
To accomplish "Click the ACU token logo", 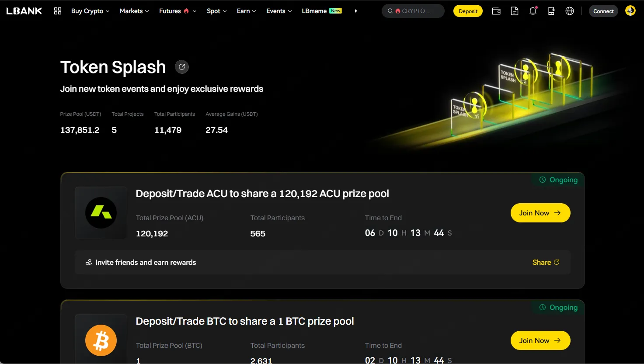I will coord(101,213).
